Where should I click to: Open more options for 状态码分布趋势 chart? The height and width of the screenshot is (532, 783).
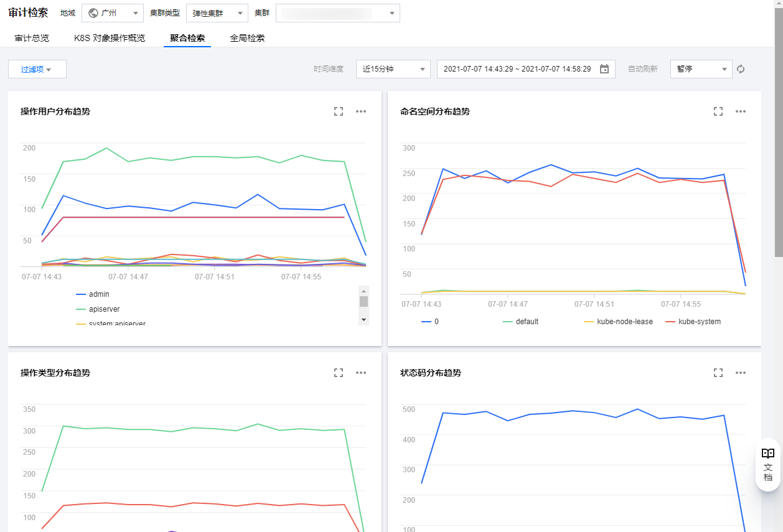tap(741, 373)
